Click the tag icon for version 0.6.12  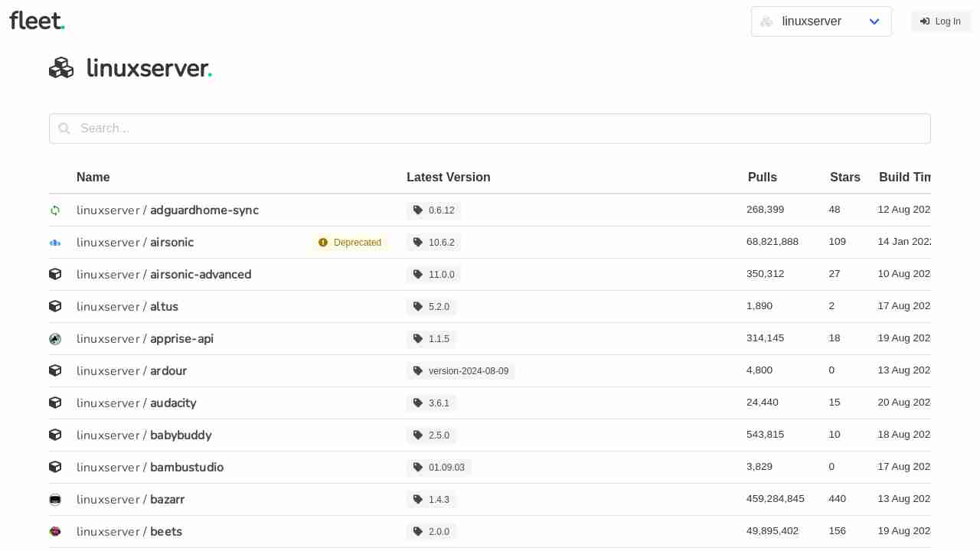point(418,210)
